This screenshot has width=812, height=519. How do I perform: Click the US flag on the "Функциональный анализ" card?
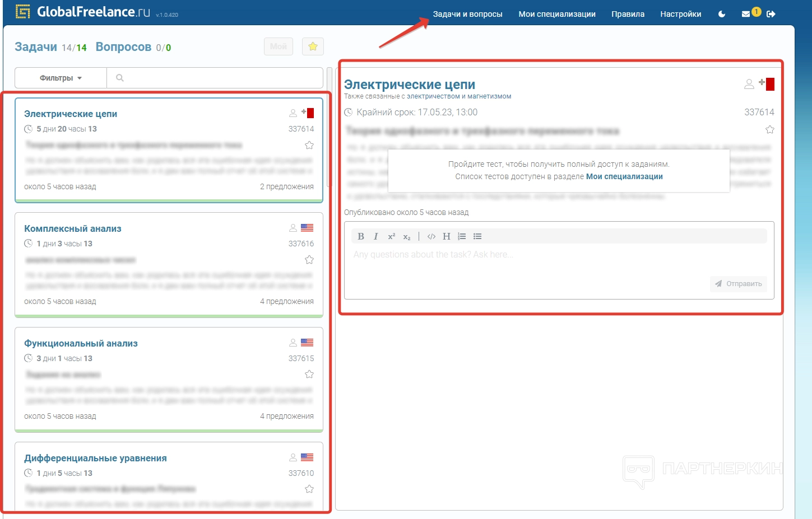(x=307, y=343)
